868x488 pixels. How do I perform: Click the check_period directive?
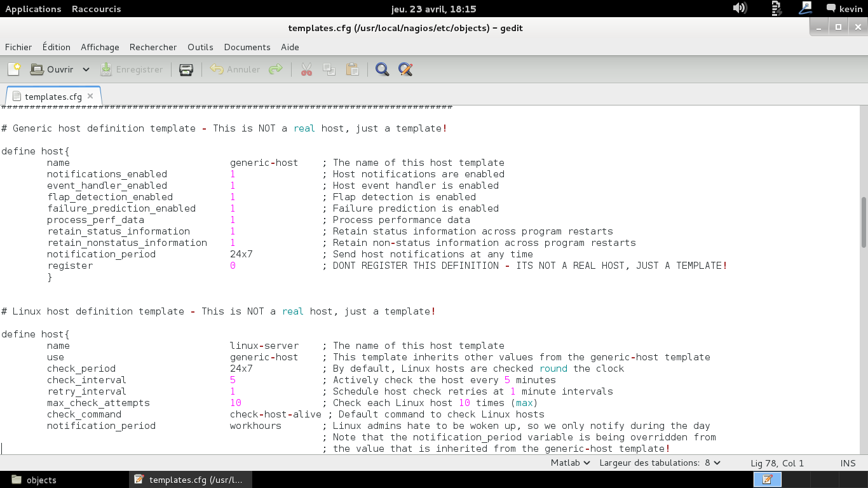coord(81,369)
